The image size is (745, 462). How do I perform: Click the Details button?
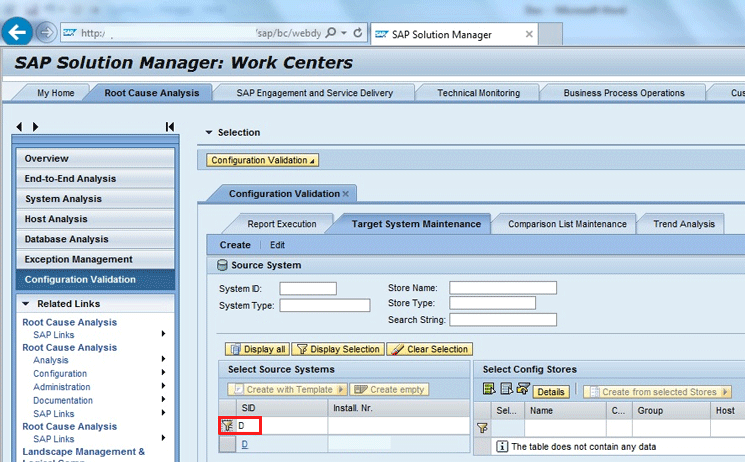click(x=551, y=392)
